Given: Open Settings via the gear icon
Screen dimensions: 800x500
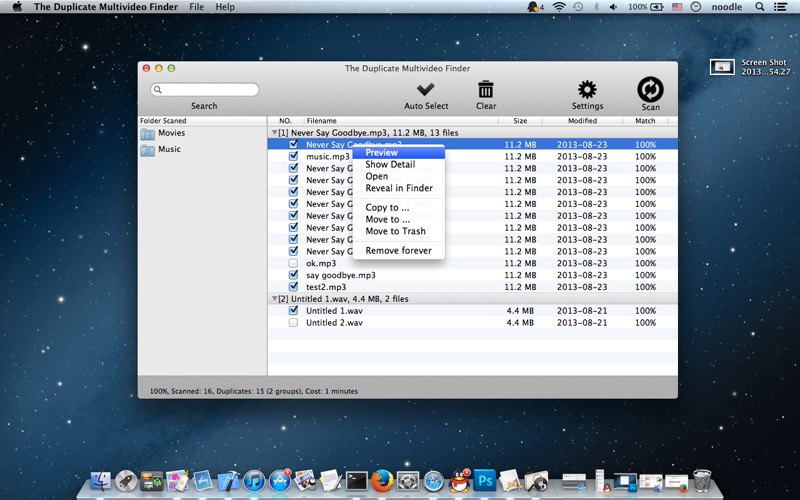Looking at the screenshot, I should (x=587, y=89).
